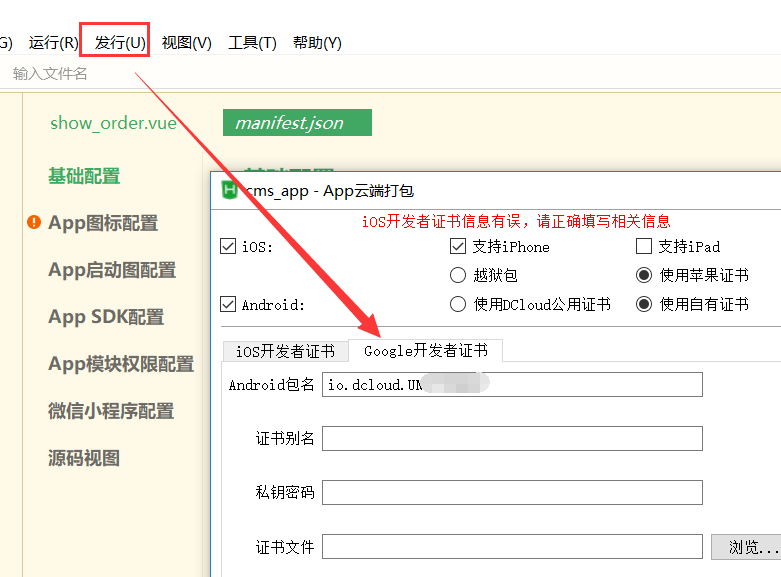The image size is (781, 577).
Task: Click the 证书别名 input field
Action: click(512, 438)
